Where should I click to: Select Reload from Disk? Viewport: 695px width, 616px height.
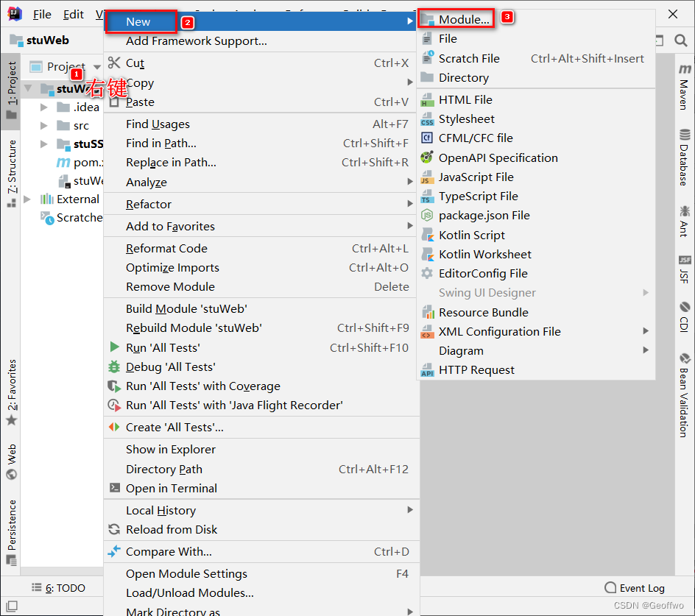click(x=261, y=530)
